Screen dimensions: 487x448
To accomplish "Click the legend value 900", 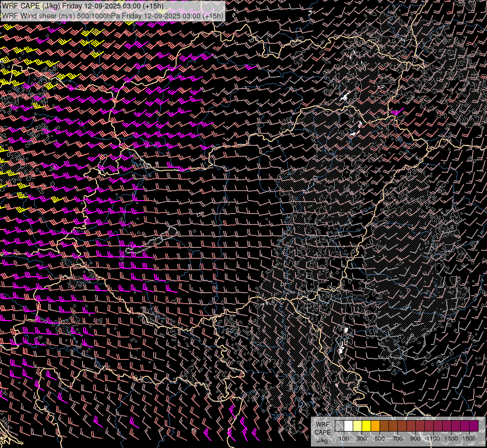I will (x=415, y=439).
